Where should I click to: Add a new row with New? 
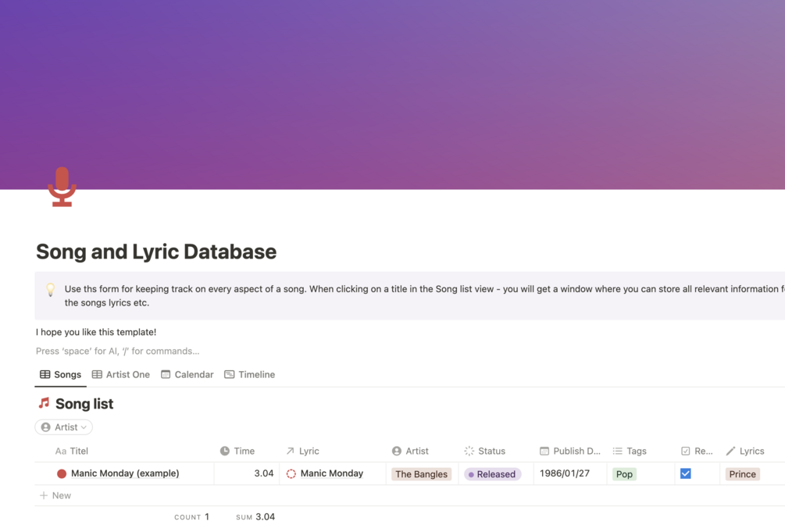point(55,495)
